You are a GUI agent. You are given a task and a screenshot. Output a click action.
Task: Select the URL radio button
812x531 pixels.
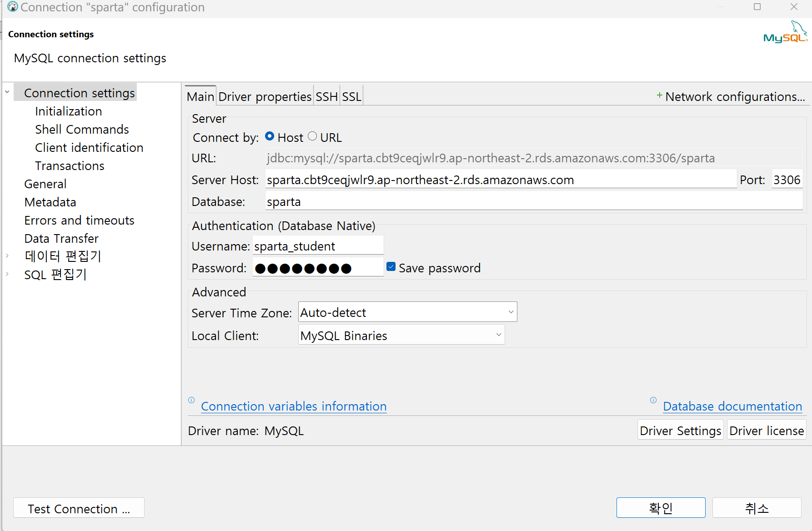coord(312,136)
